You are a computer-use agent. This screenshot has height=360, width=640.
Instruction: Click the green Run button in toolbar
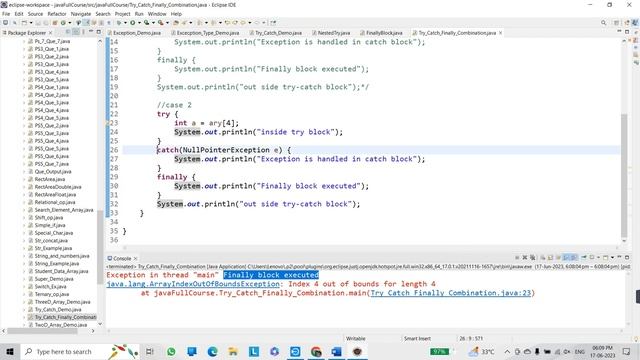(133, 23)
